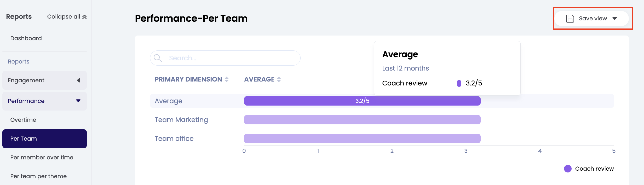Open Per member over time report
Viewport: 644px width, 185px height.
[x=42, y=157]
